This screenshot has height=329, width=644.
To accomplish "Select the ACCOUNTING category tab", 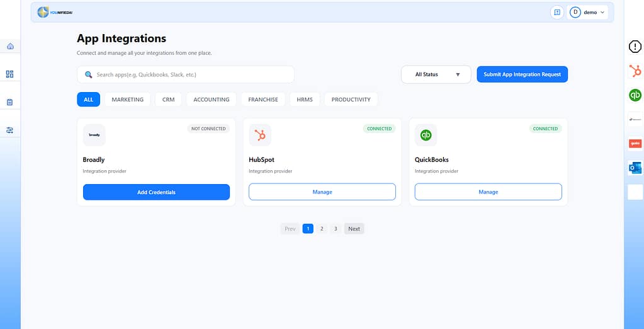I will point(211,100).
